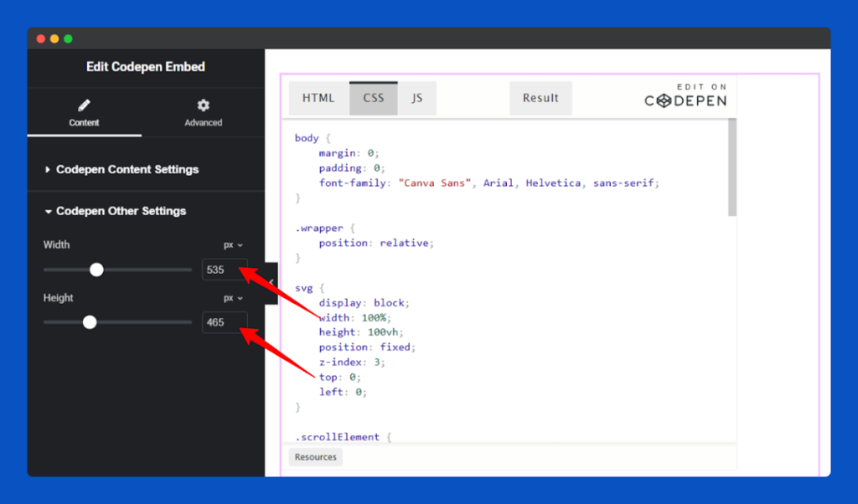Open the Width px unit dropdown
This screenshot has height=504, width=858.
click(x=232, y=244)
